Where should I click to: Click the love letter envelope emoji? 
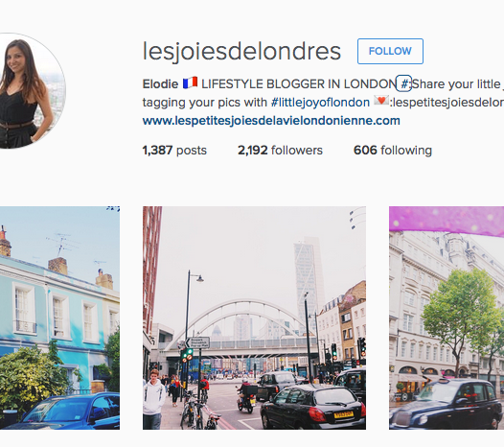click(x=381, y=101)
